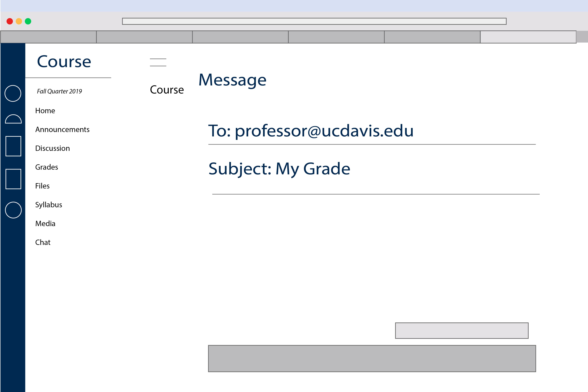The width and height of the screenshot is (588, 392).
Task: Edit the Subject: My Grade field
Action: point(279,169)
